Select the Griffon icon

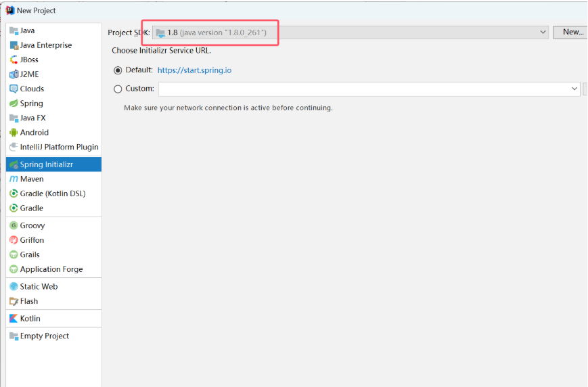[14, 240]
